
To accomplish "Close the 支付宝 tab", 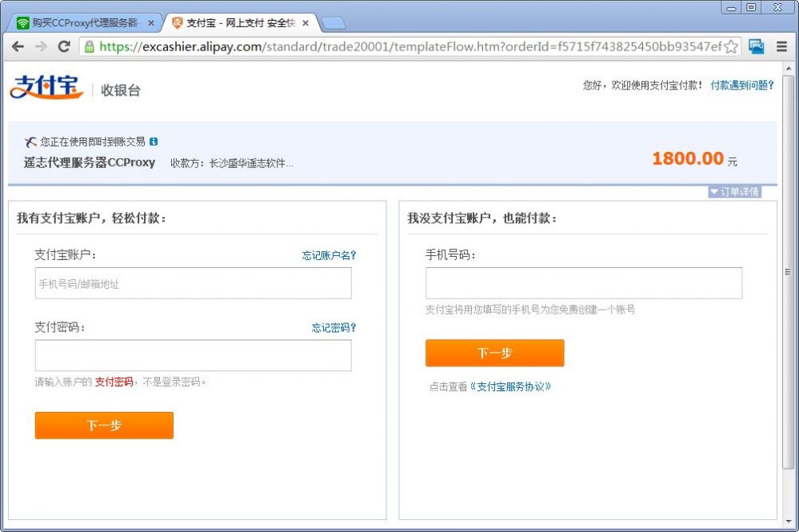I will [306, 23].
